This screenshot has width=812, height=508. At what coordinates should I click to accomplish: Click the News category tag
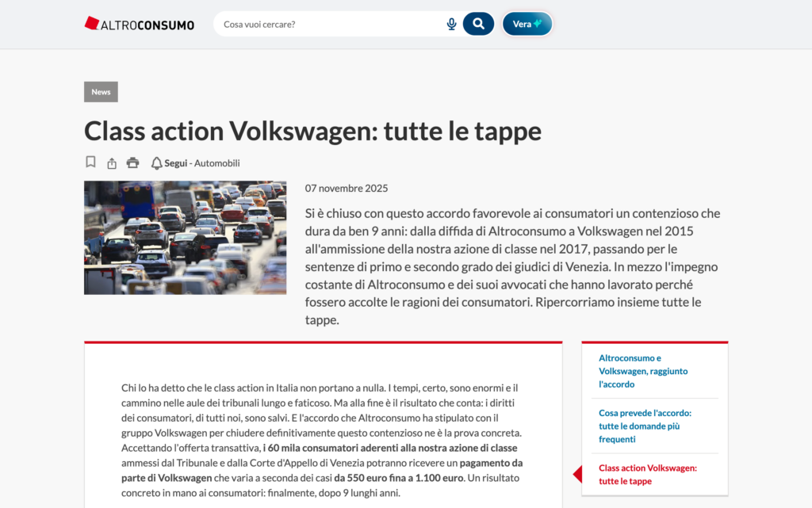pos(101,92)
